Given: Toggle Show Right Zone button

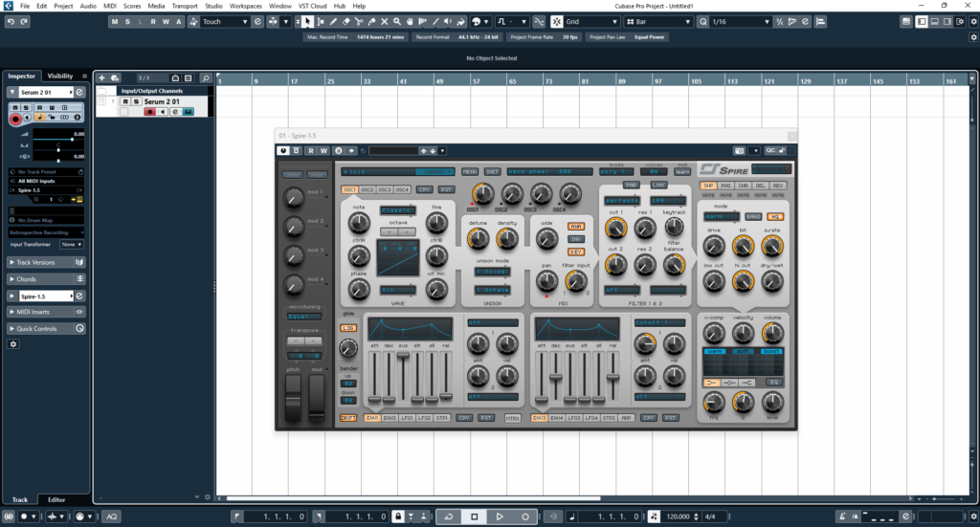Looking at the screenshot, I should click(947, 21).
